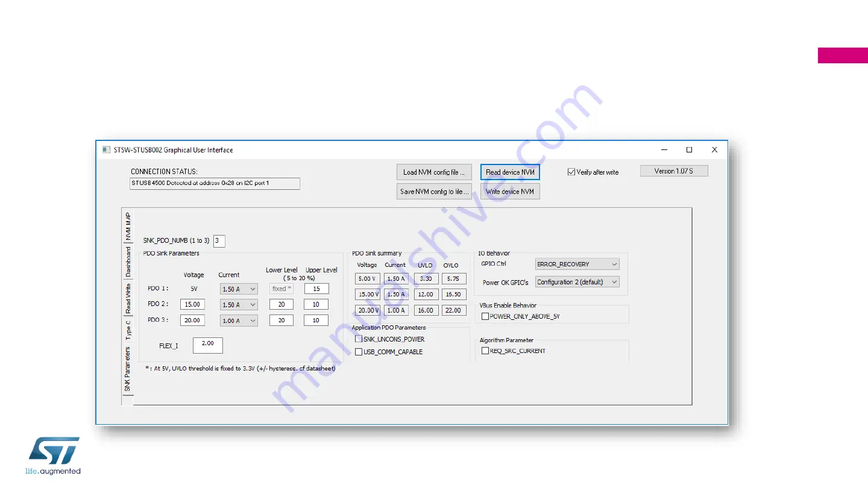Switch to the Dashboard tab
The height and width of the screenshot is (488, 868).
click(x=127, y=261)
